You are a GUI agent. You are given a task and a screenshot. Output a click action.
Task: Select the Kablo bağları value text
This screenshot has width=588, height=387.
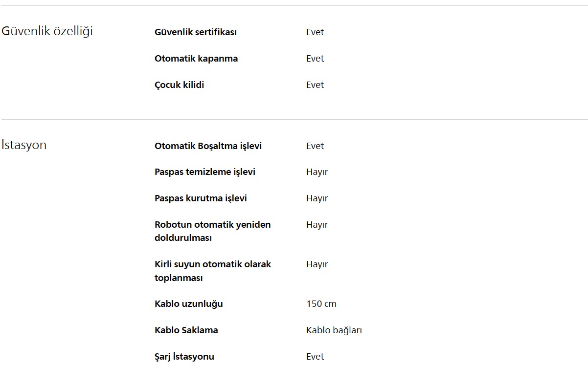tap(334, 330)
